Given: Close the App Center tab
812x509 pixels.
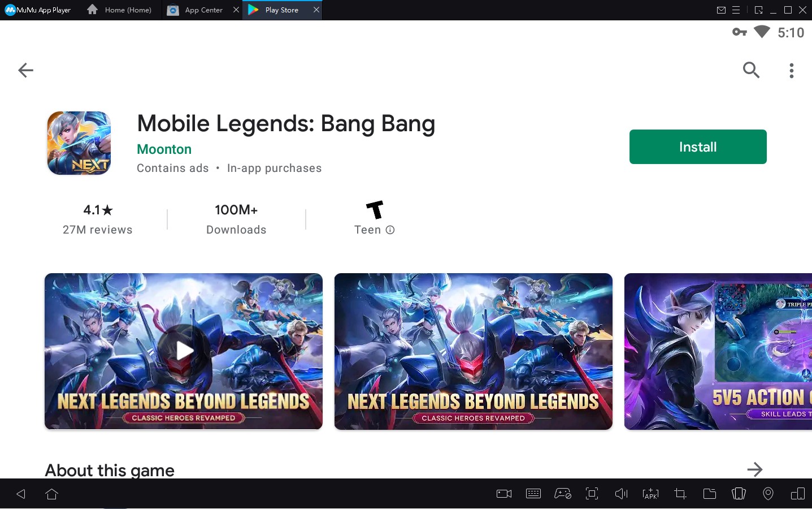Looking at the screenshot, I should click(x=236, y=10).
